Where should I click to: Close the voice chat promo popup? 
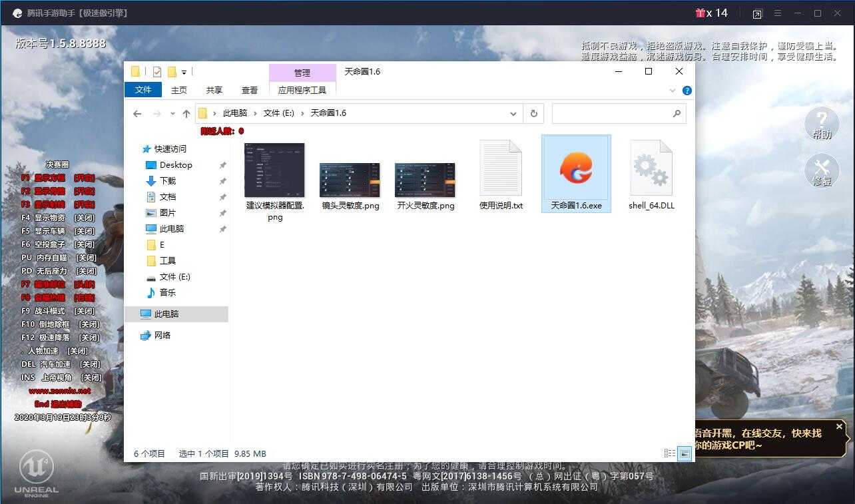tap(839, 426)
